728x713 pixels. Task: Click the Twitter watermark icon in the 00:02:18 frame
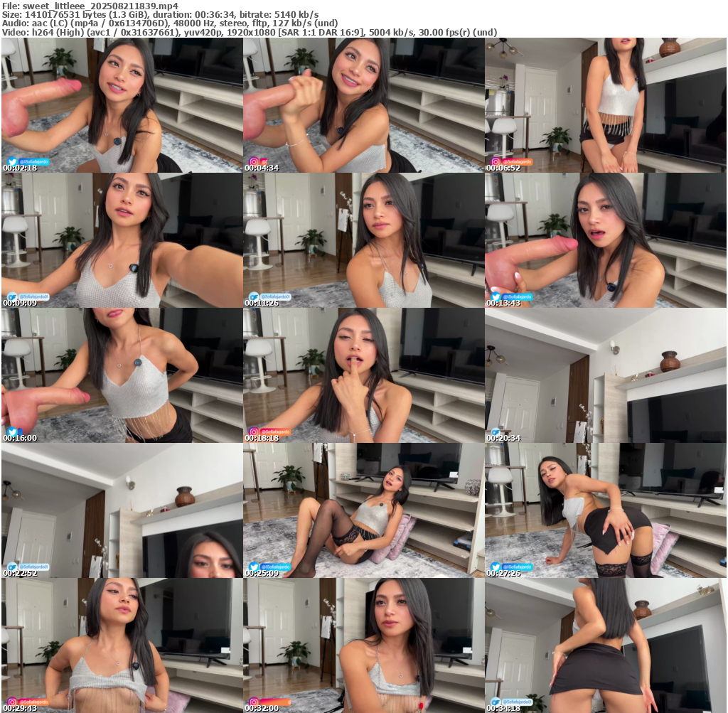12,161
